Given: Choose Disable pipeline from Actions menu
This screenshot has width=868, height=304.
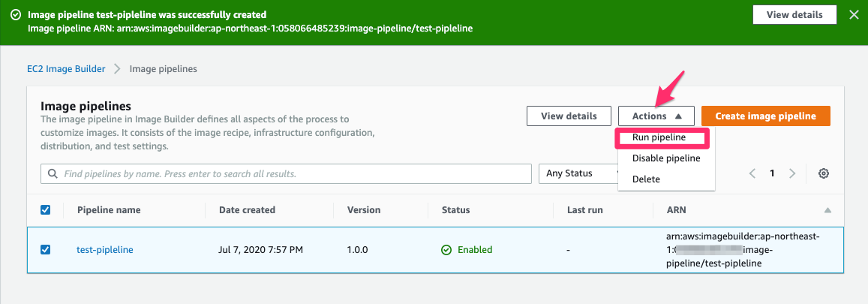Looking at the screenshot, I should [666, 158].
